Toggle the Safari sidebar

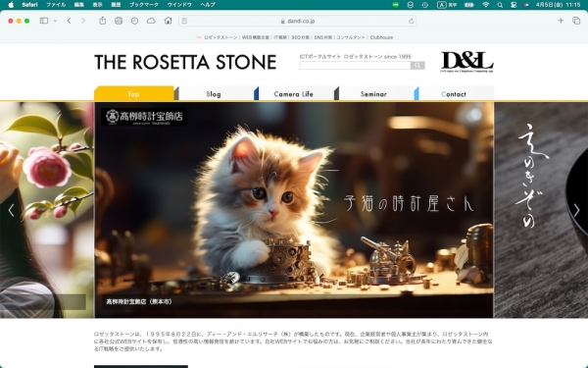[x=44, y=21]
